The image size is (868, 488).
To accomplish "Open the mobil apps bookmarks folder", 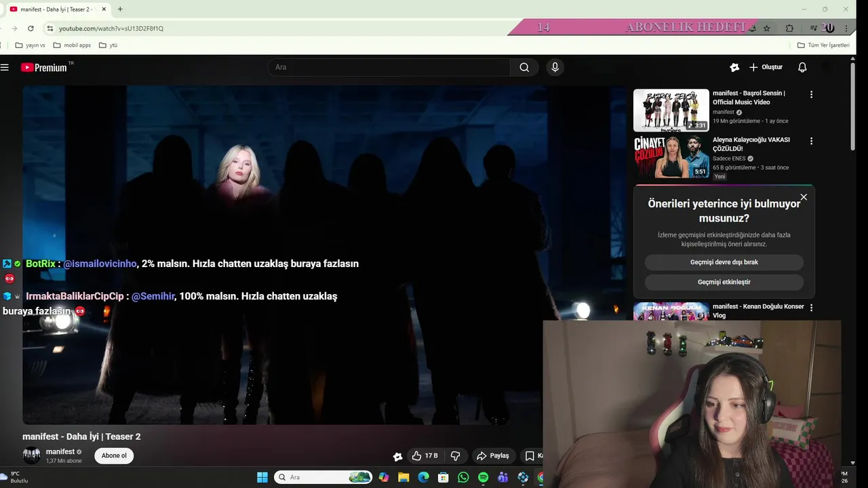I will click(72, 45).
